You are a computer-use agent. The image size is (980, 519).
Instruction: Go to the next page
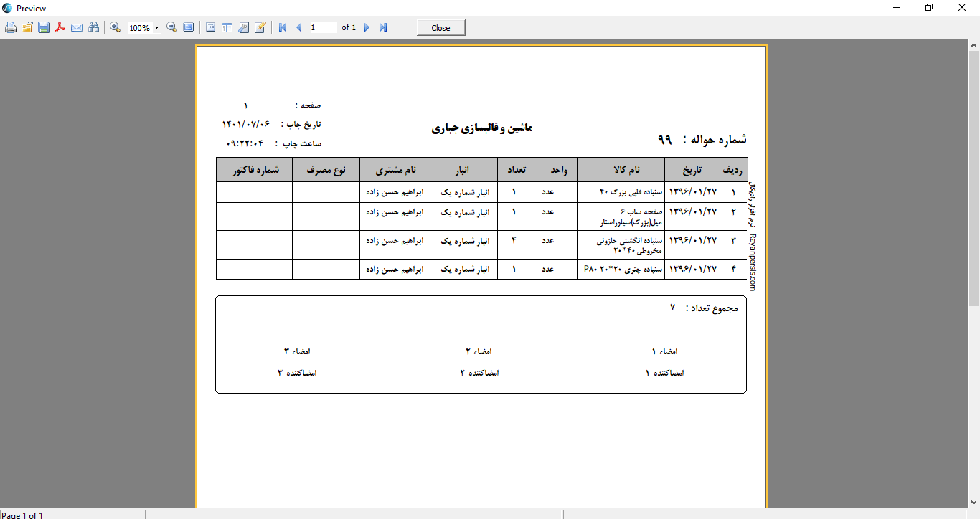(367, 27)
